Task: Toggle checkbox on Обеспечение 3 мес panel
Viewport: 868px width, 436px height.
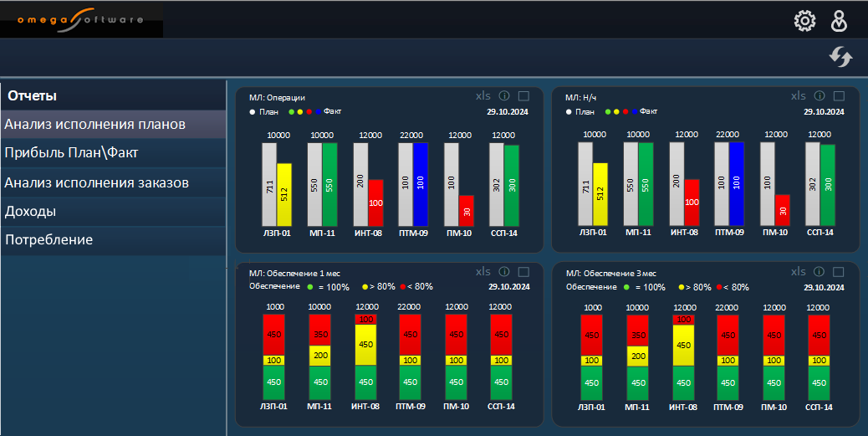Action: coord(840,272)
